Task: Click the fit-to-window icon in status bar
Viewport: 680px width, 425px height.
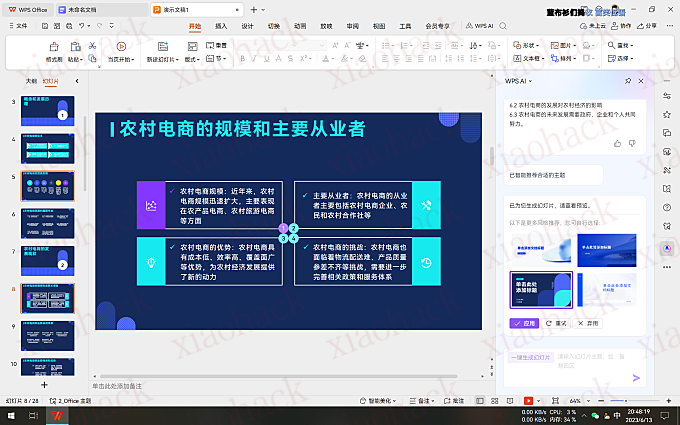Action: click(555, 401)
